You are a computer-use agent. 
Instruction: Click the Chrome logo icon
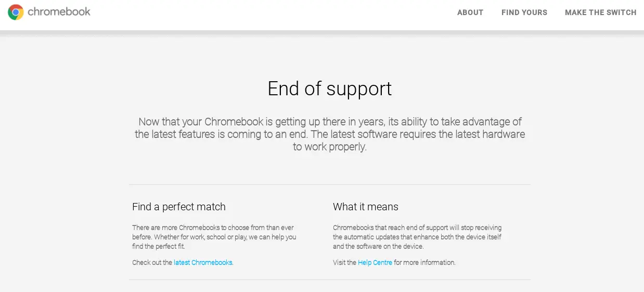point(16,12)
